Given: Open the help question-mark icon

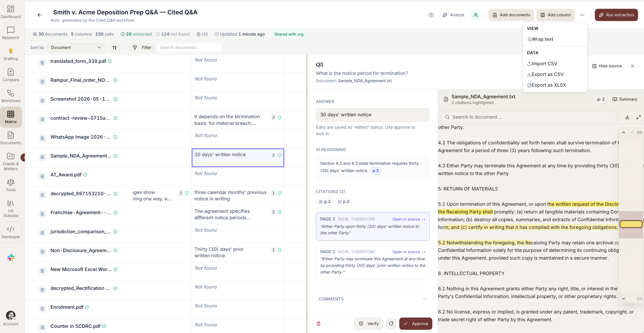Looking at the screenshot, I should (x=431, y=15).
